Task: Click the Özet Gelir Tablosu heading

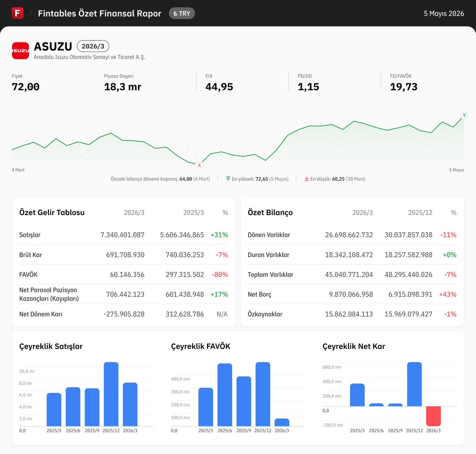Action: (52, 213)
